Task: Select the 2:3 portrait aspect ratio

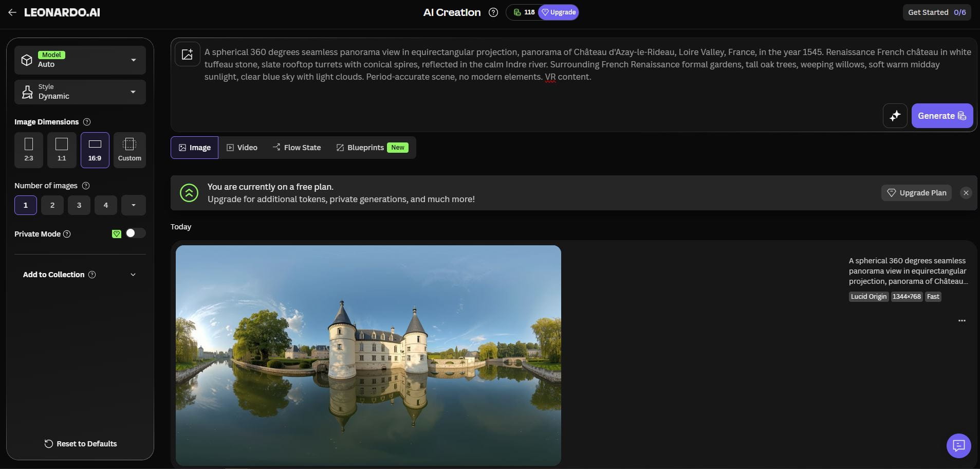Action: pyautogui.click(x=29, y=150)
